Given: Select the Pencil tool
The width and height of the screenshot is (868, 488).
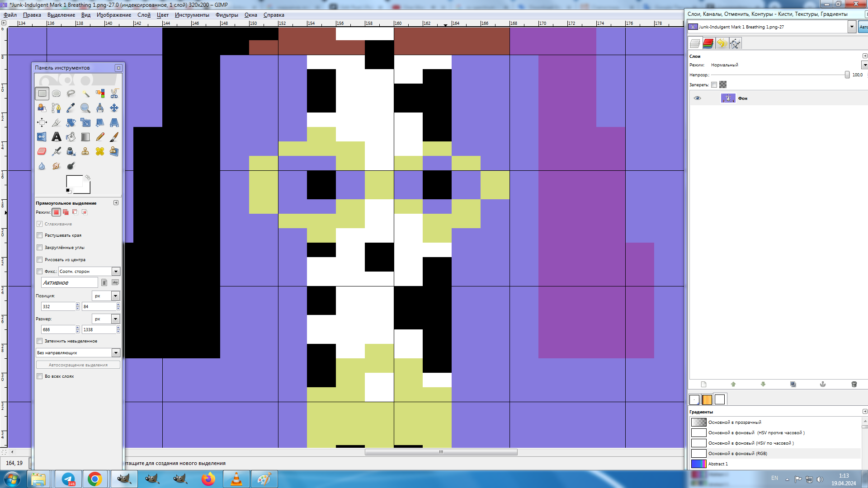Looking at the screenshot, I should click(x=100, y=137).
